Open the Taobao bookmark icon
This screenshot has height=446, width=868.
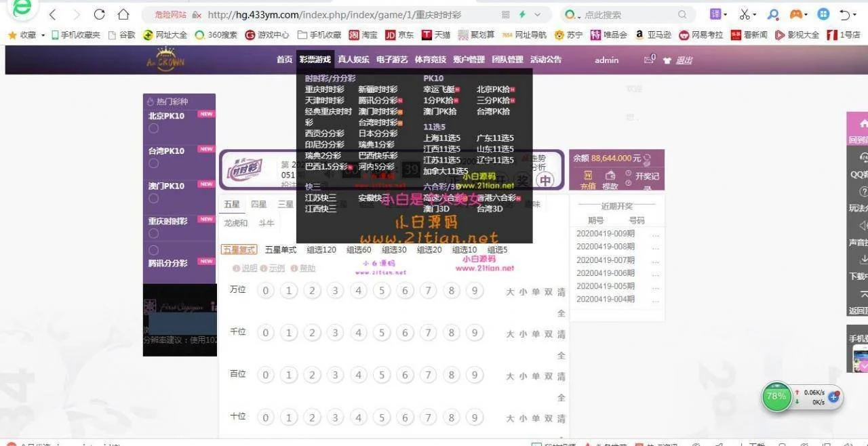tap(354, 35)
